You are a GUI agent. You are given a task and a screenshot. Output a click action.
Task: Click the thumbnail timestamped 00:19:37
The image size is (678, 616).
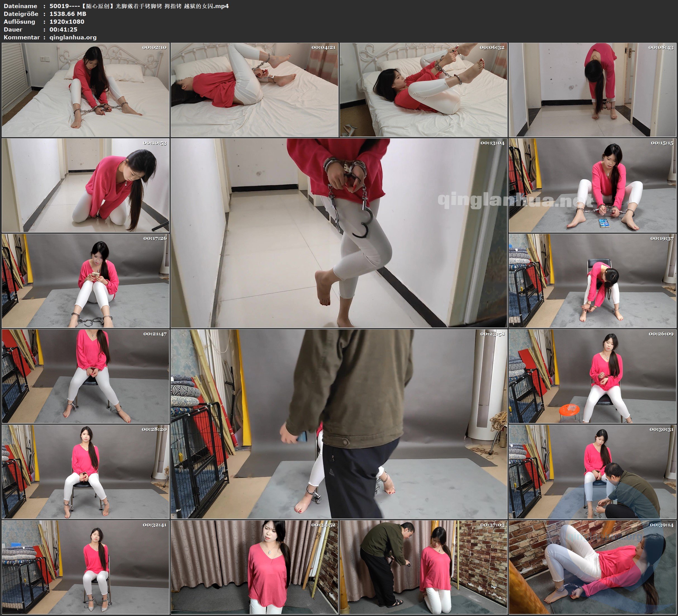[593, 281]
